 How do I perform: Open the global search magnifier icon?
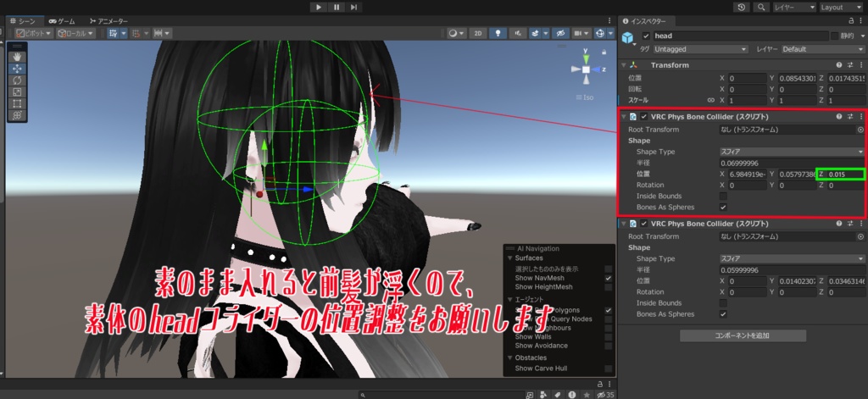coord(761,7)
